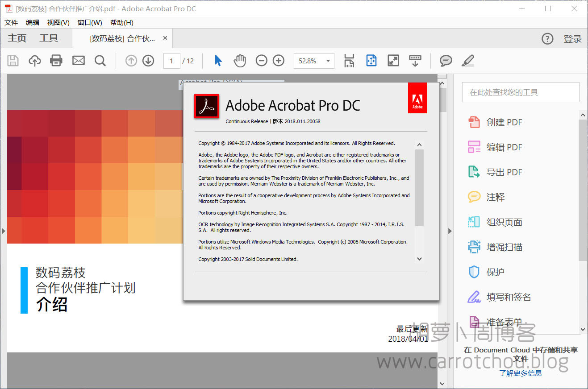Click the Acrobat logo in About dialog
The width and height of the screenshot is (588, 389).
(x=207, y=106)
